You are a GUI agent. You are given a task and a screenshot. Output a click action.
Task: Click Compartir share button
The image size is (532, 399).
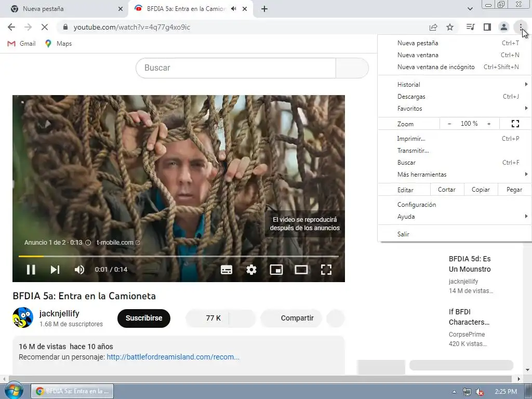(x=291, y=318)
